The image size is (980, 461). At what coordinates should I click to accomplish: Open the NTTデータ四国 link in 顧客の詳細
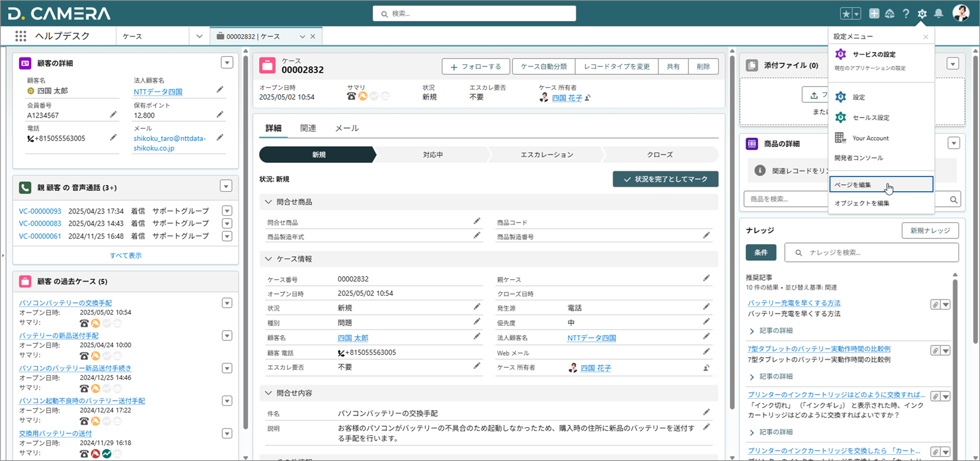158,92
